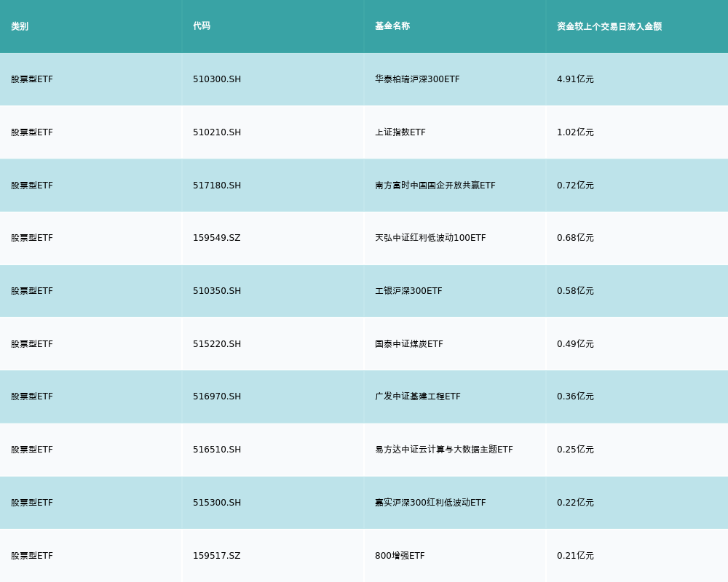Click 股票型ETF in the 159517.SZ row
This screenshot has height=582, width=728.
point(32,556)
